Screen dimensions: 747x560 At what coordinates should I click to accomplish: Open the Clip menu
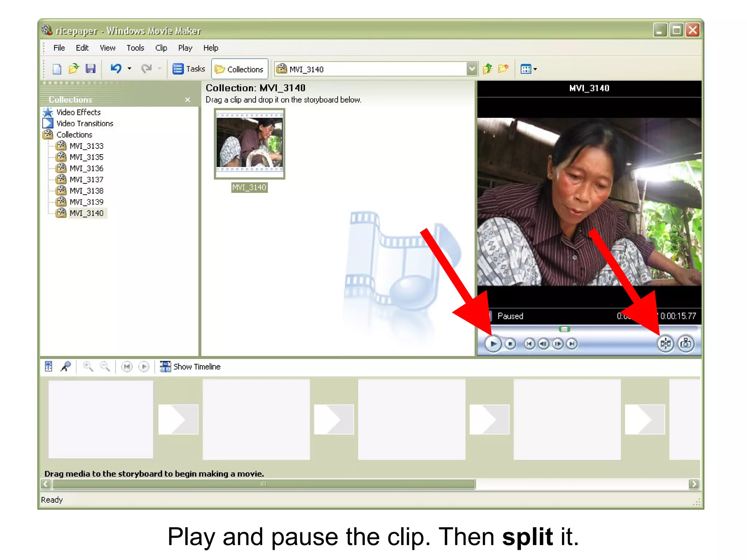pos(161,48)
